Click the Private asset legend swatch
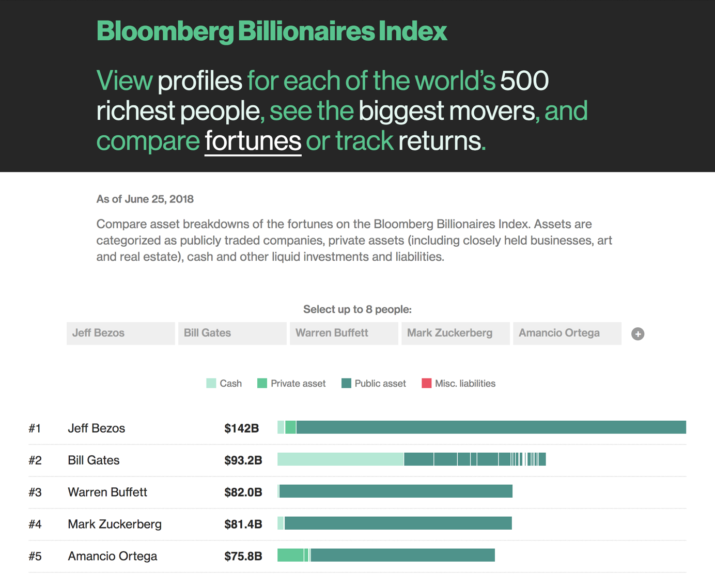 click(x=262, y=383)
